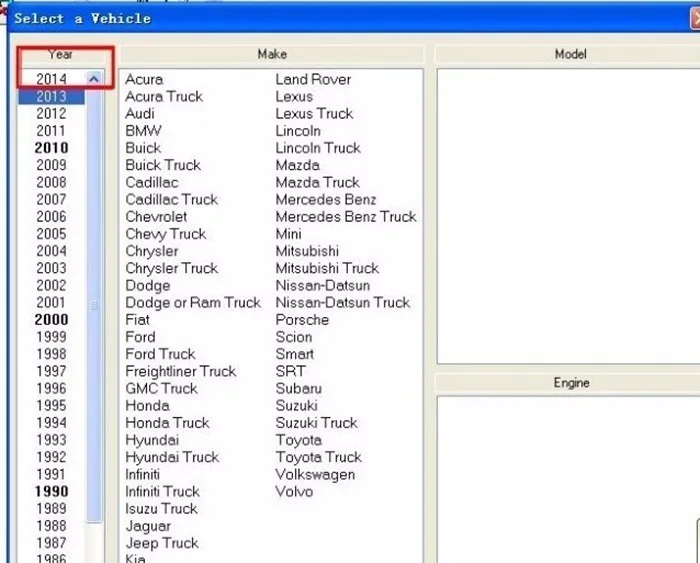Select Land Rover make

point(313,79)
